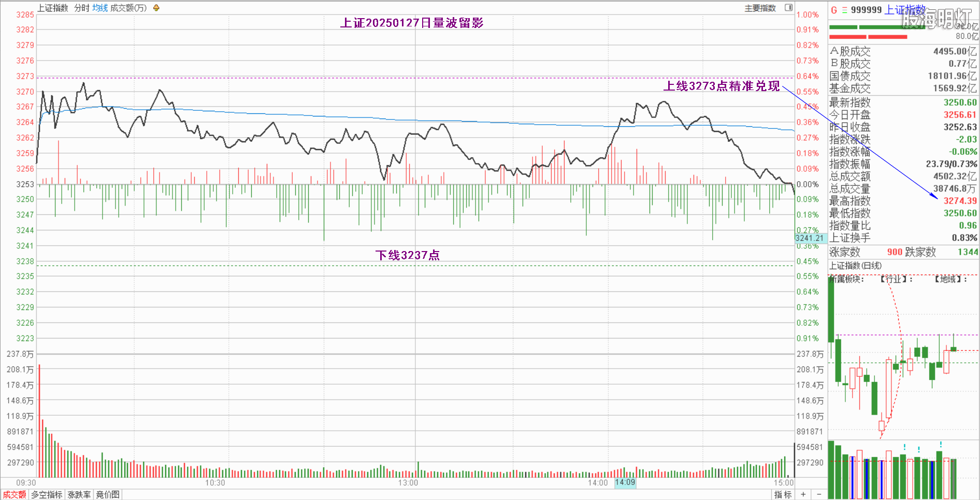The image size is (980, 500).
Task: Click the 上证指数(日线) mini chart title
Action: click(x=856, y=266)
